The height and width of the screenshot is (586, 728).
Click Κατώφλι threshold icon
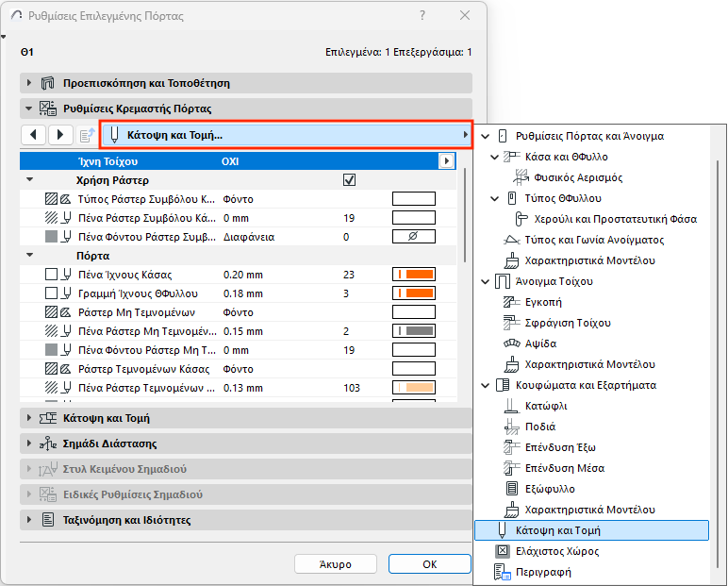tap(512, 406)
